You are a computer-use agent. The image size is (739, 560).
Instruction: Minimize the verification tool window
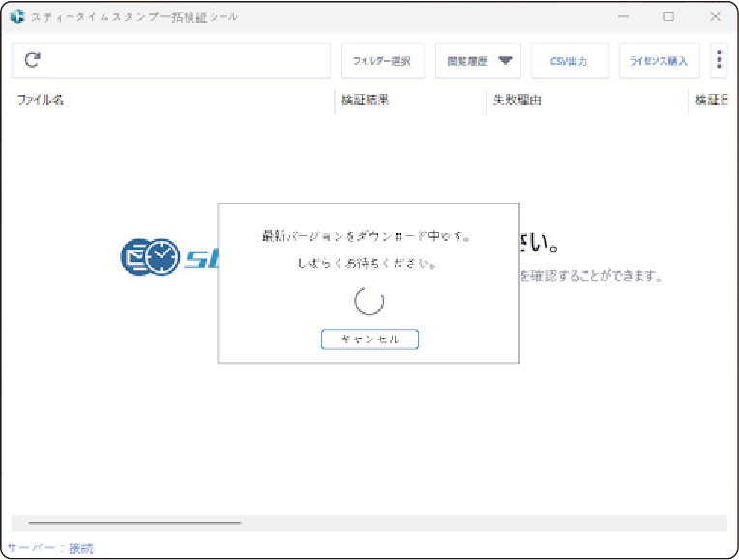coord(622,16)
